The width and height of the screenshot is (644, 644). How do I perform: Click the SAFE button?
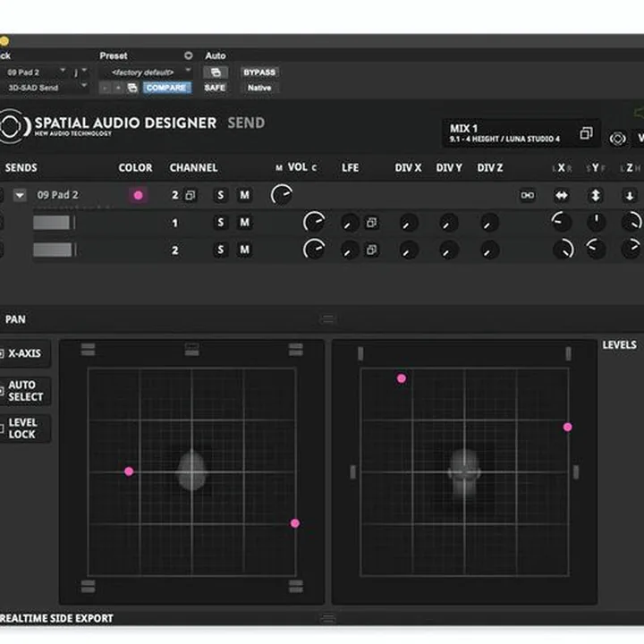[x=215, y=88]
